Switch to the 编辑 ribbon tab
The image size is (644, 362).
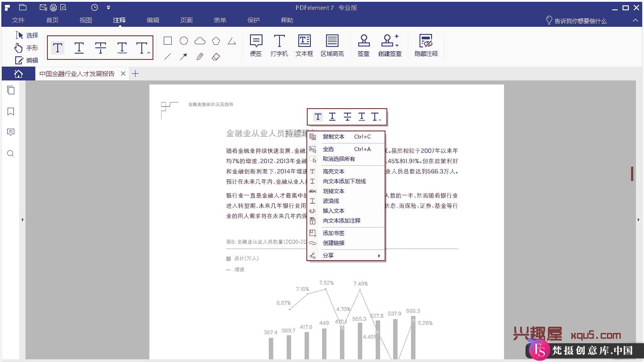(153, 21)
